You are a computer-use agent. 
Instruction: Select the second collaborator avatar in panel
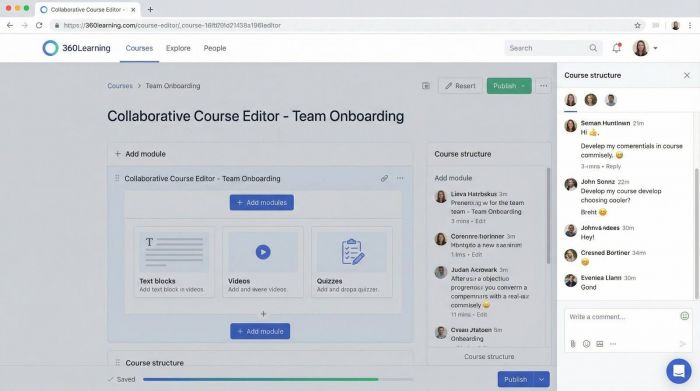pos(591,100)
